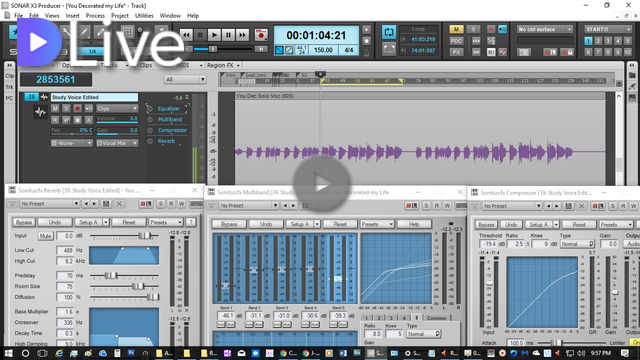
Task: Open the Region FX track view menu
Action: [224, 65]
